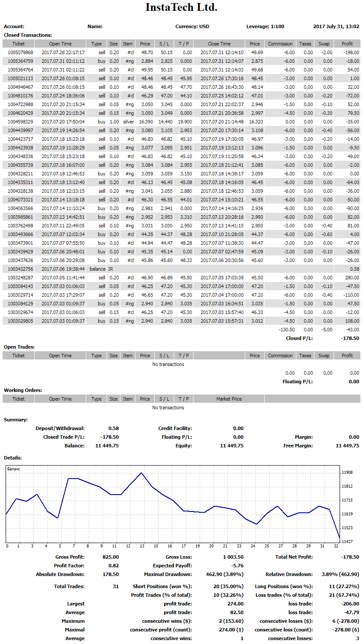Click the "Total Net Profit:" label
The width and height of the screenshot is (363, 644).
(294, 557)
